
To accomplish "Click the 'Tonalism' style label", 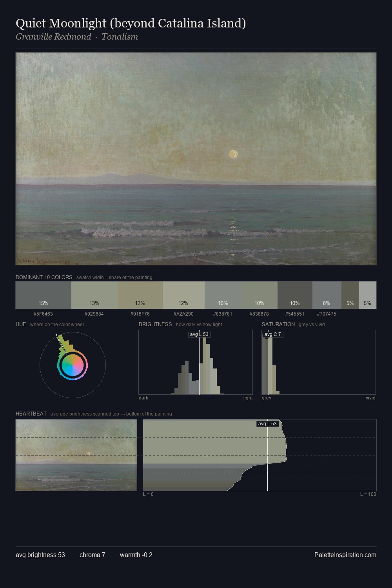I will pos(120,37).
